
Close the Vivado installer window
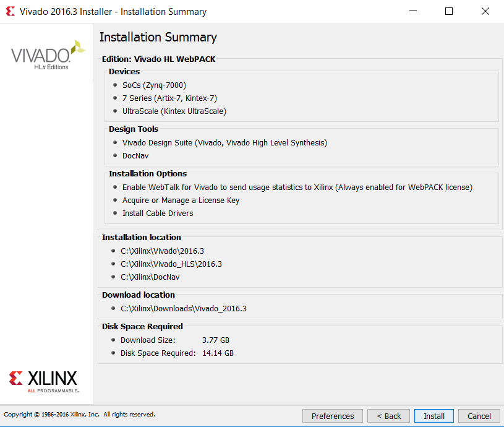[485, 11]
